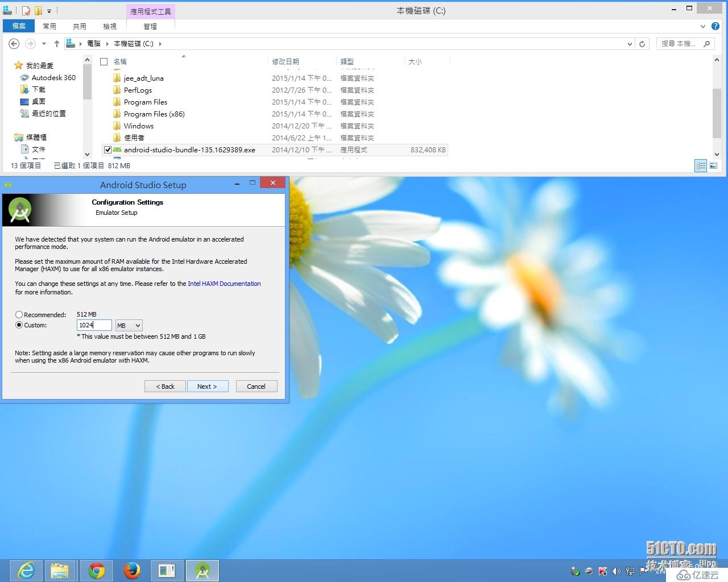Open the 管理 ribbon tab
The image size is (728, 582).
150,26
